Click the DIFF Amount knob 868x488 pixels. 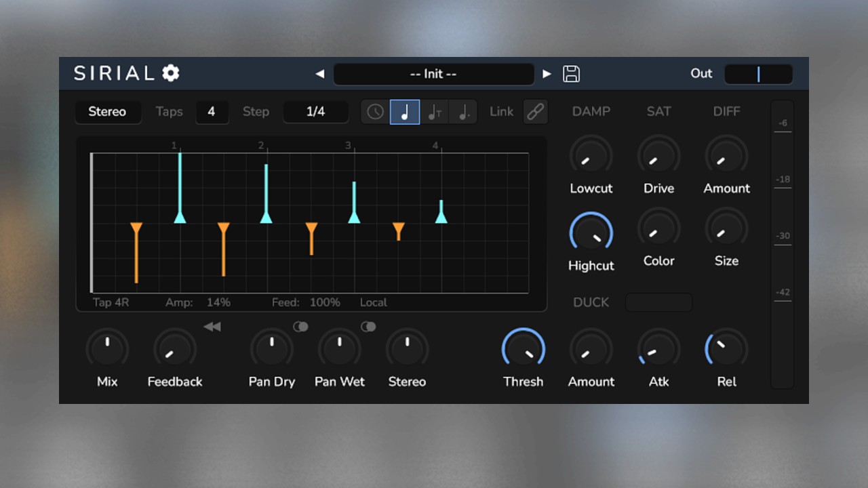726,156
